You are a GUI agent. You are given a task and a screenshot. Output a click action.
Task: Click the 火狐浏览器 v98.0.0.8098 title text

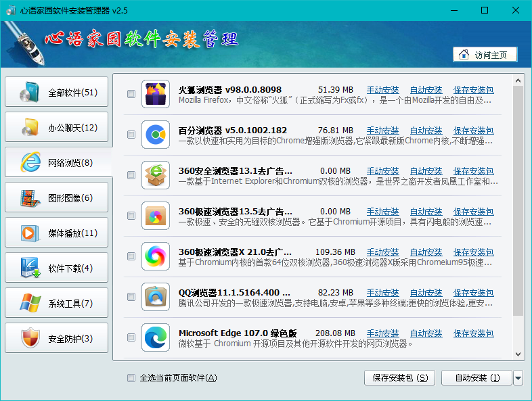click(230, 90)
